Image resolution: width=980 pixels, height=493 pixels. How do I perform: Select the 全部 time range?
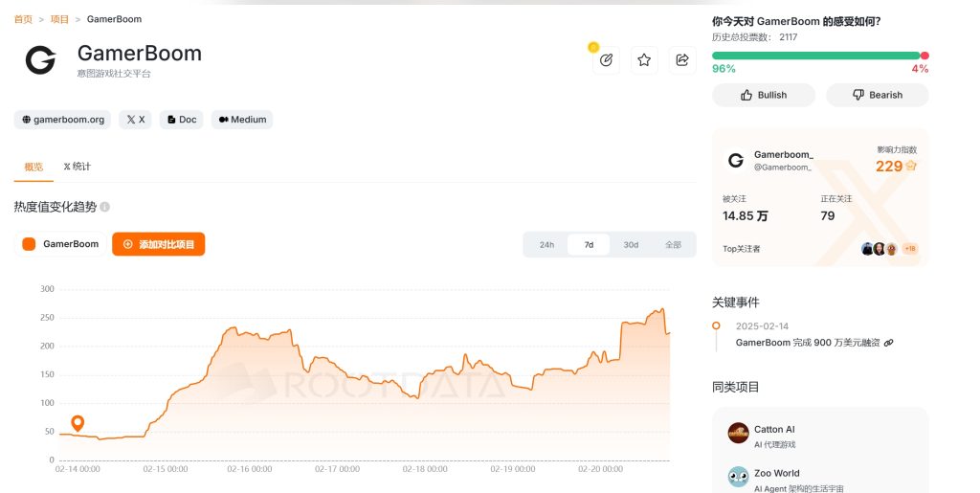[673, 245]
